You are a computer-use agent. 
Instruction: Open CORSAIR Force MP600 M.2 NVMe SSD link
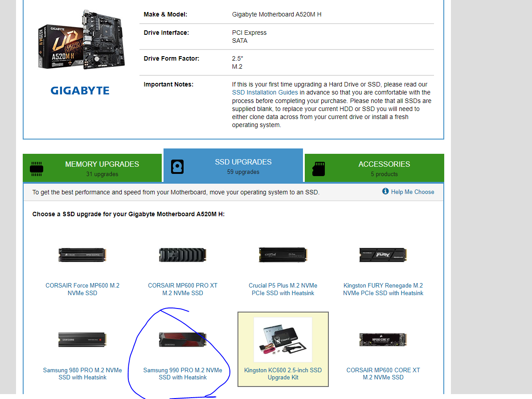[82, 289]
